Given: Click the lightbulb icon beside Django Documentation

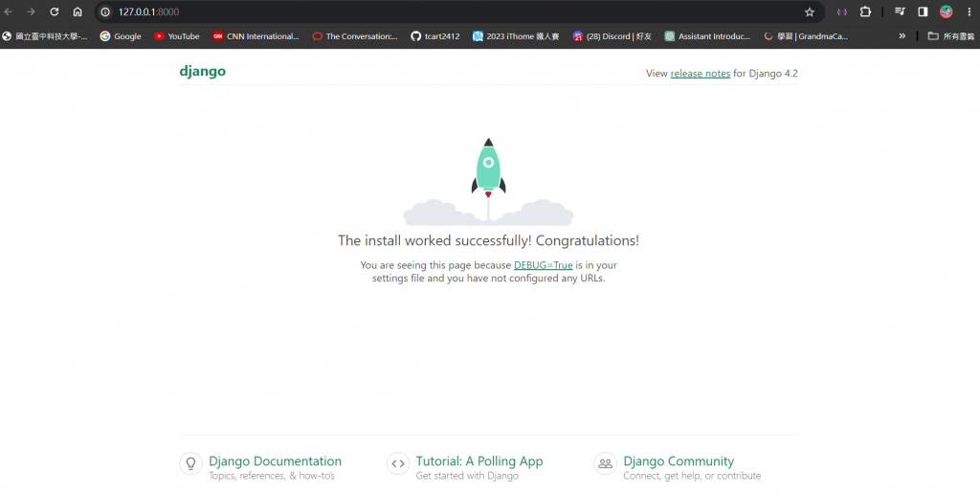Looking at the screenshot, I should (x=191, y=463).
